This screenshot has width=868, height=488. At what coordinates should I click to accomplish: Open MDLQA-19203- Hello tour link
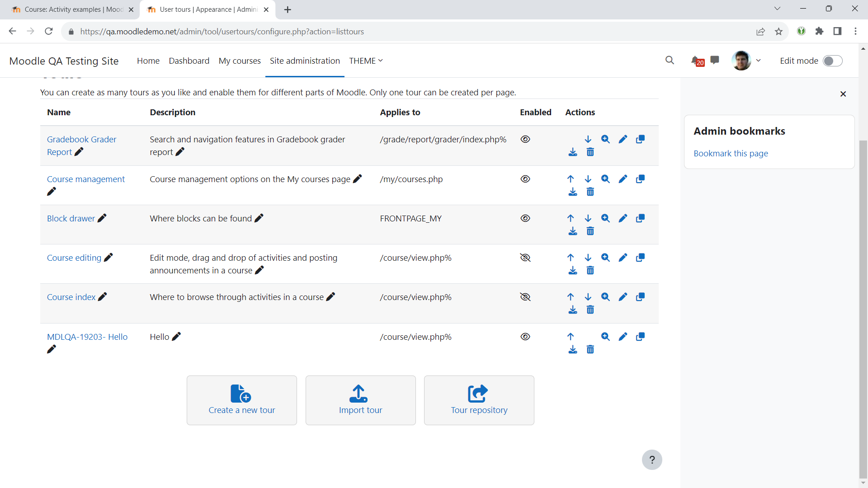tap(87, 337)
